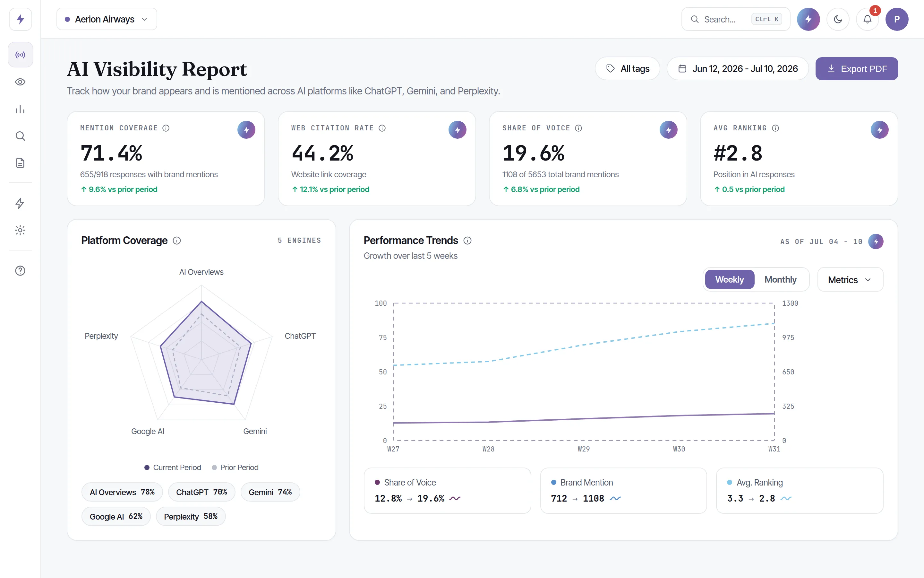Click the Perplexity radar axis label
Screen dimensions: 924x578
101,336
